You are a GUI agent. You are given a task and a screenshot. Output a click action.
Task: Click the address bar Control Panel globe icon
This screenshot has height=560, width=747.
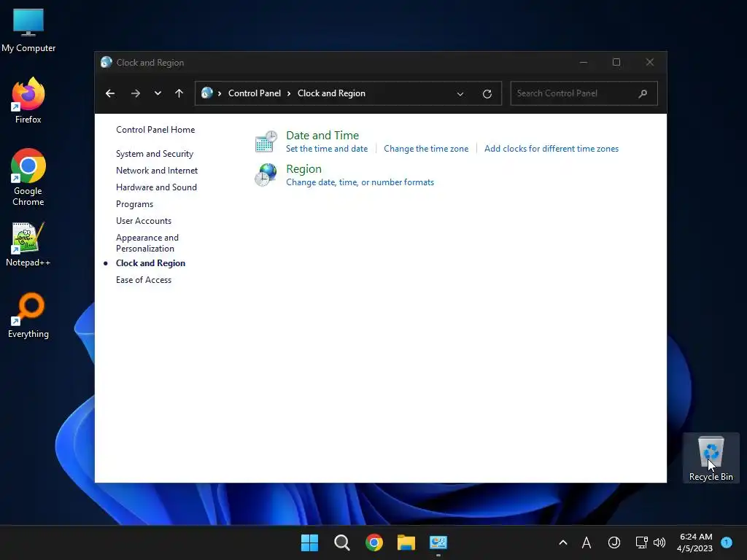[x=206, y=93]
